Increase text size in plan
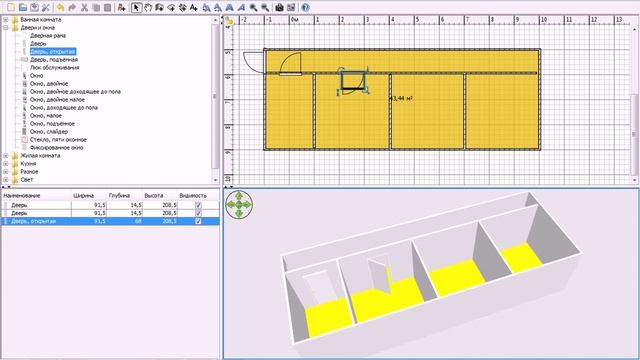The height and width of the screenshot is (360, 640). pos(207,7)
